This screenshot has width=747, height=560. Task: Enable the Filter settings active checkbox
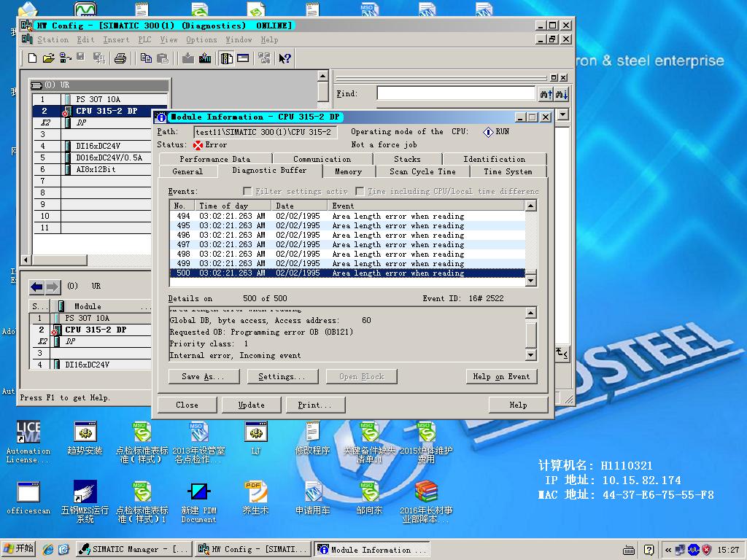[x=247, y=191]
